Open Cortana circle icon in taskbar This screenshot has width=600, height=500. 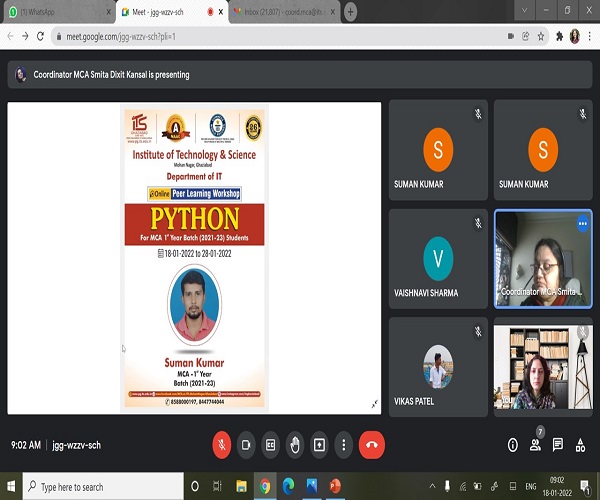click(x=195, y=486)
